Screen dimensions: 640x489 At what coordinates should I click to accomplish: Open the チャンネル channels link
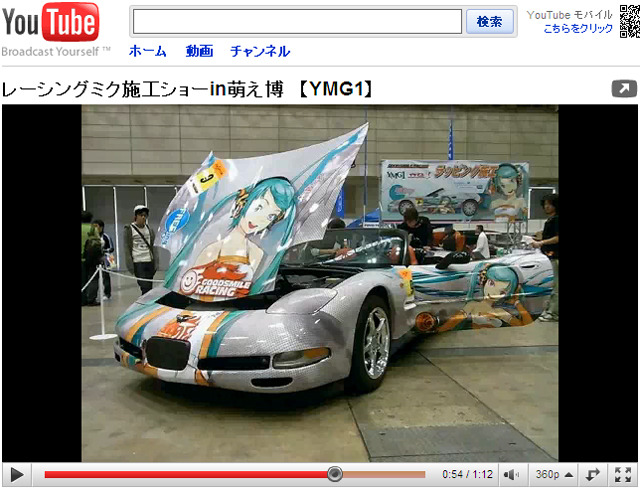point(260,51)
